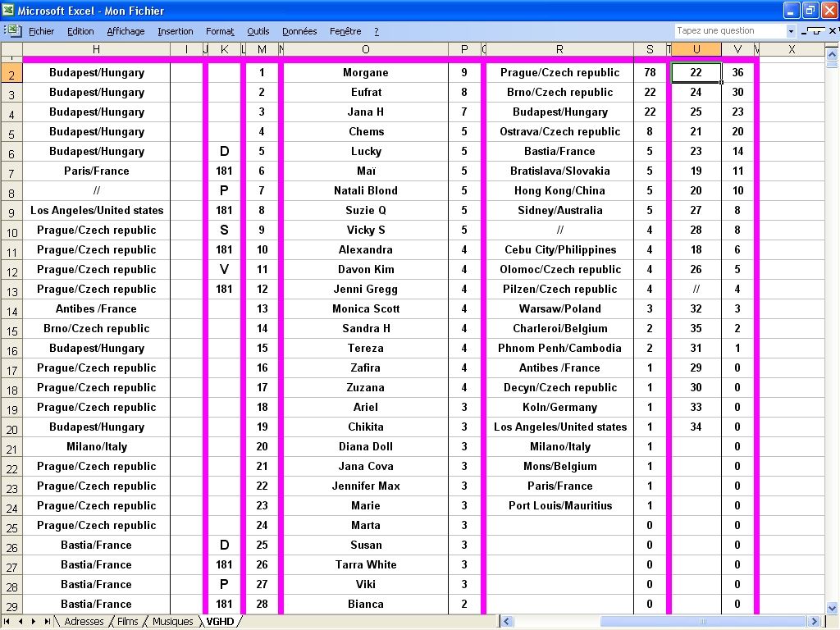Click vertical scrollbar up arrow
The height and width of the screenshot is (630, 840).
832,54
